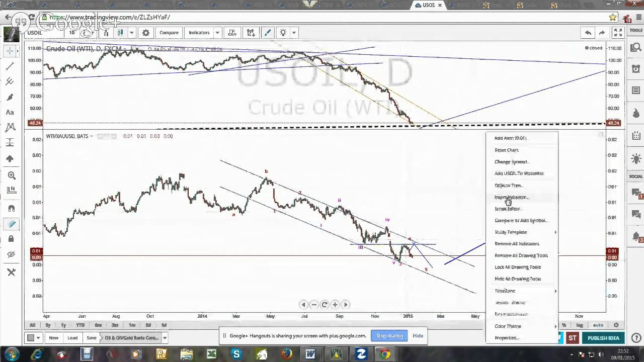The height and width of the screenshot is (362, 644).
Task: Select the zoom magnifier tool
Action: pyautogui.click(x=11, y=175)
